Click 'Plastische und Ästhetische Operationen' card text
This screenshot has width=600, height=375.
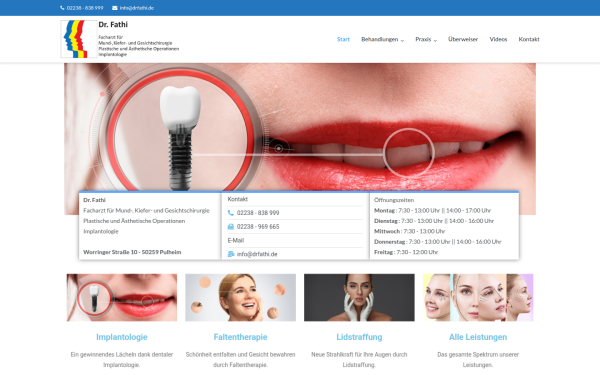(x=134, y=221)
